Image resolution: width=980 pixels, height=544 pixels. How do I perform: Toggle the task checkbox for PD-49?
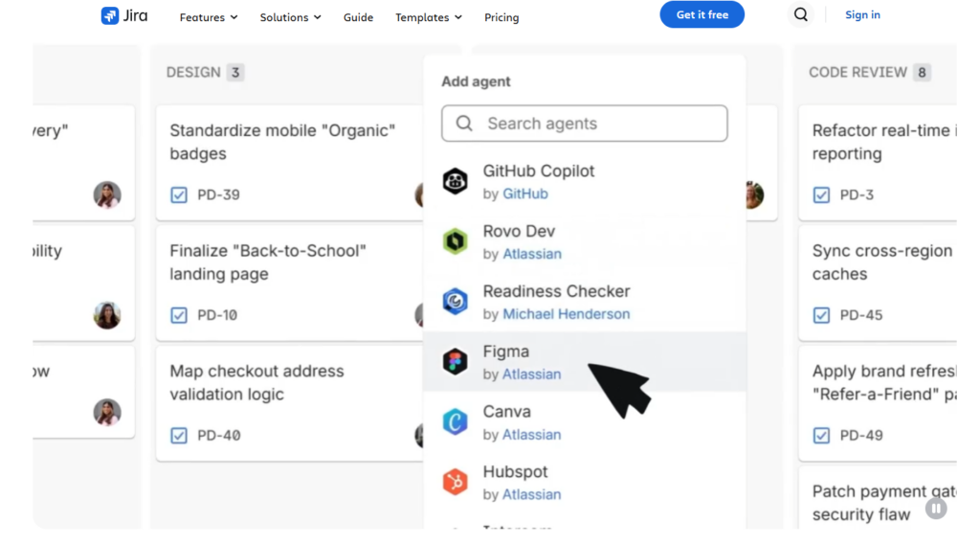point(821,435)
